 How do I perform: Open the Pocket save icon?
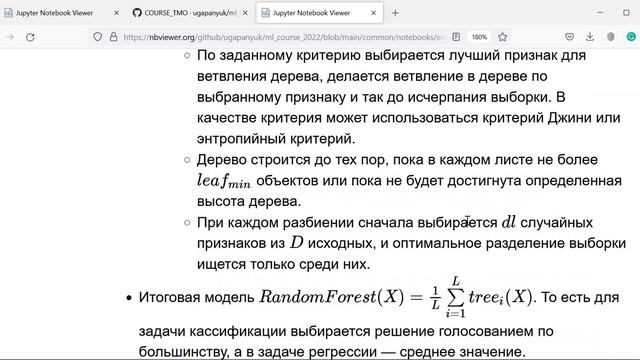(x=569, y=37)
